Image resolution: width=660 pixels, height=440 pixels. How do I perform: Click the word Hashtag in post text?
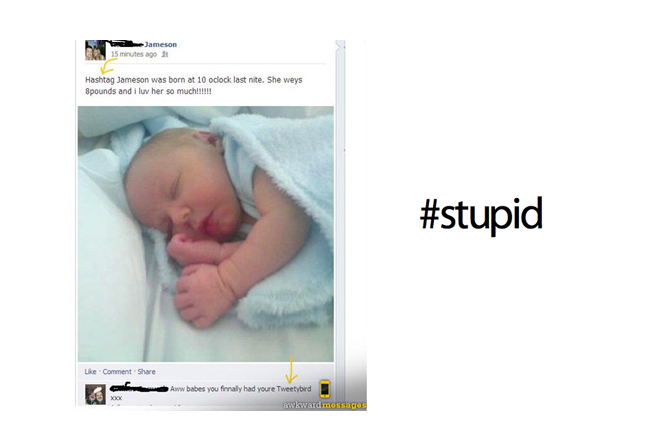pos(100,80)
